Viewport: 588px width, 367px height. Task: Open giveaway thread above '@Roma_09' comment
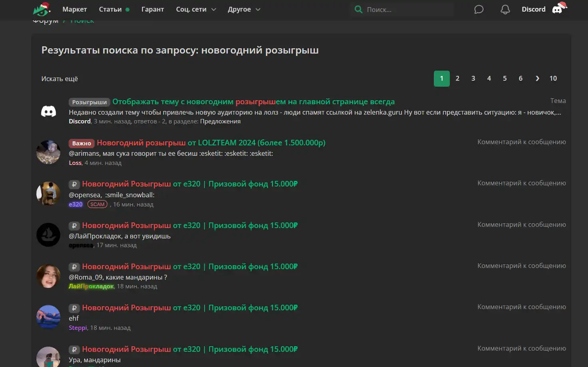coord(190,266)
